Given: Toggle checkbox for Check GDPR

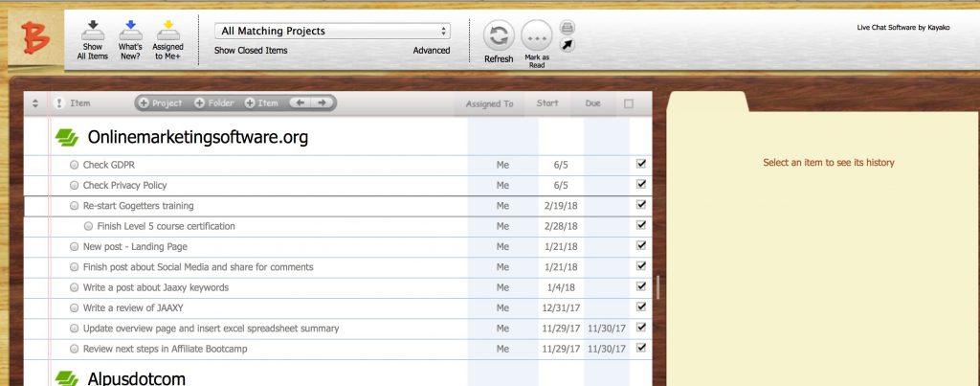Looking at the screenshot, I should tap(640, 164).
